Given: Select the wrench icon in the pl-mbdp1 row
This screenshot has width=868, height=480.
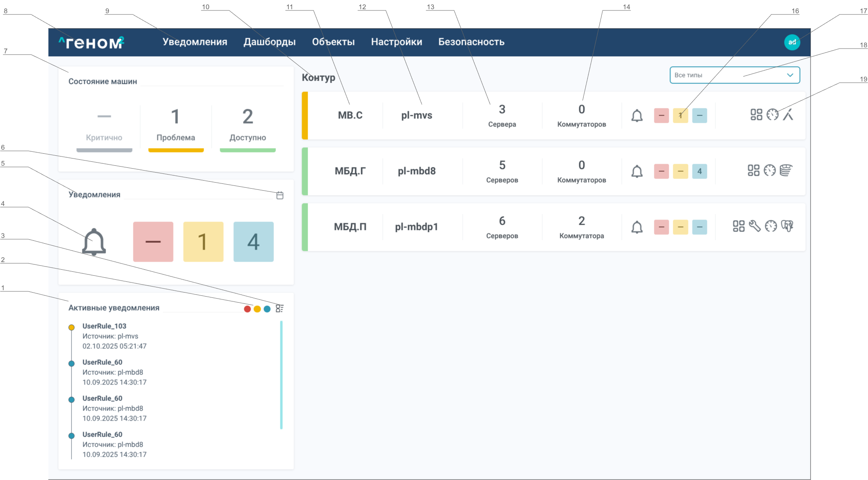Looking at the screenshot, I should 754,227.
